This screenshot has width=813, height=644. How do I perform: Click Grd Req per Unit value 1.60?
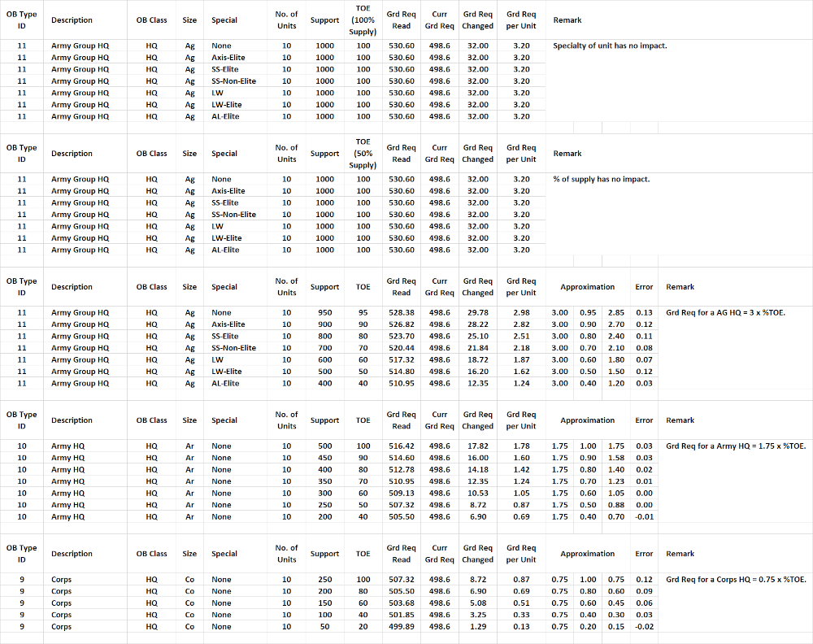tap(521, 458)
